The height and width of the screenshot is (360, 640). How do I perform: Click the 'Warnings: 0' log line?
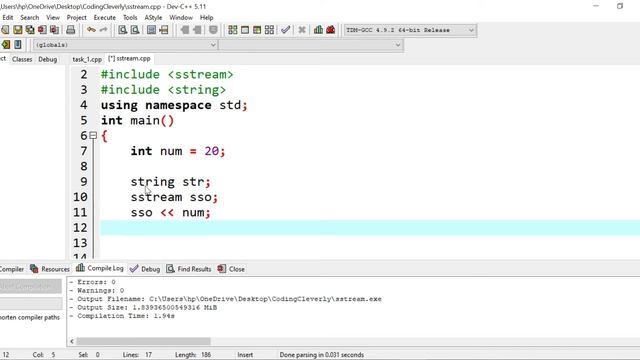coord(97,291)
